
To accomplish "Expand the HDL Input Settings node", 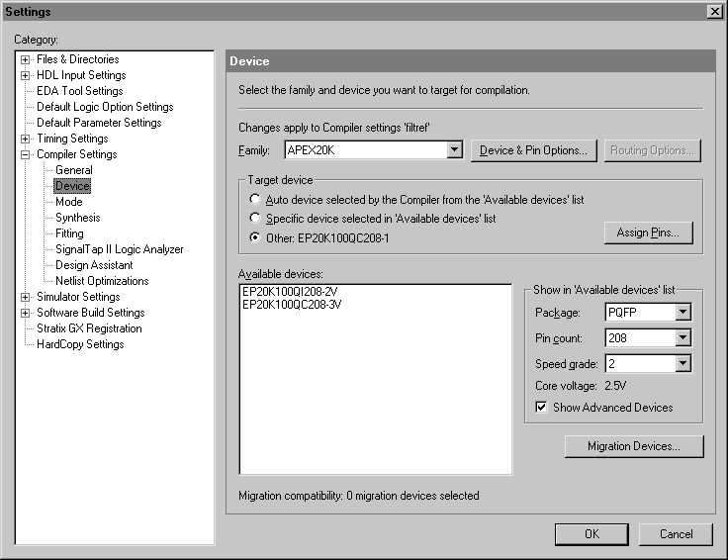I will [x=25, y=75].
